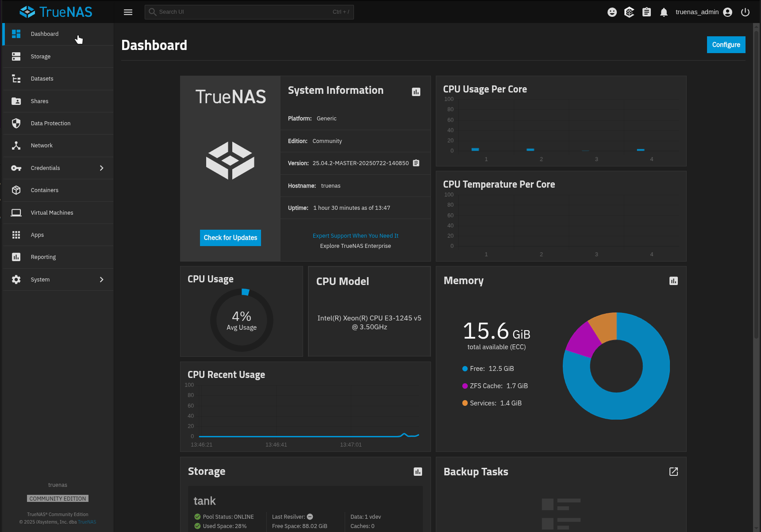The height and width of the screenshot is (532, 761).
Task: Click Explore TrueNAS Enterprise text
Action: coord(355,246)
